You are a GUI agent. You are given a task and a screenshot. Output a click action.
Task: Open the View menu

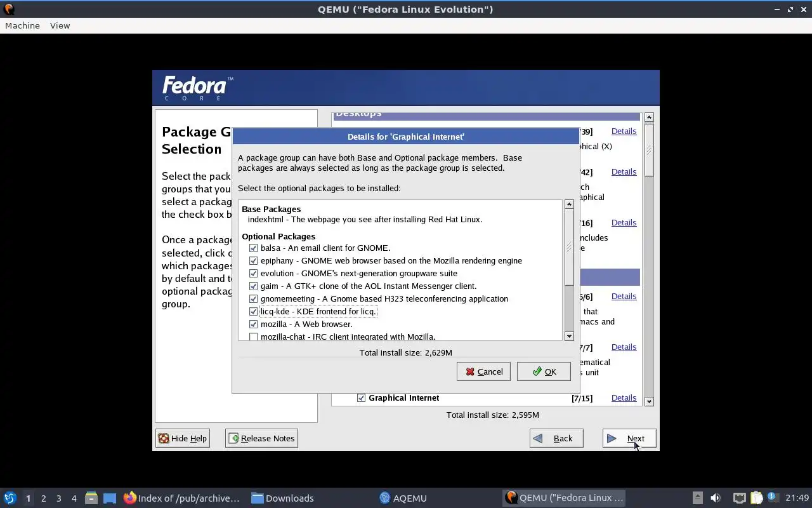coord(60,25)
